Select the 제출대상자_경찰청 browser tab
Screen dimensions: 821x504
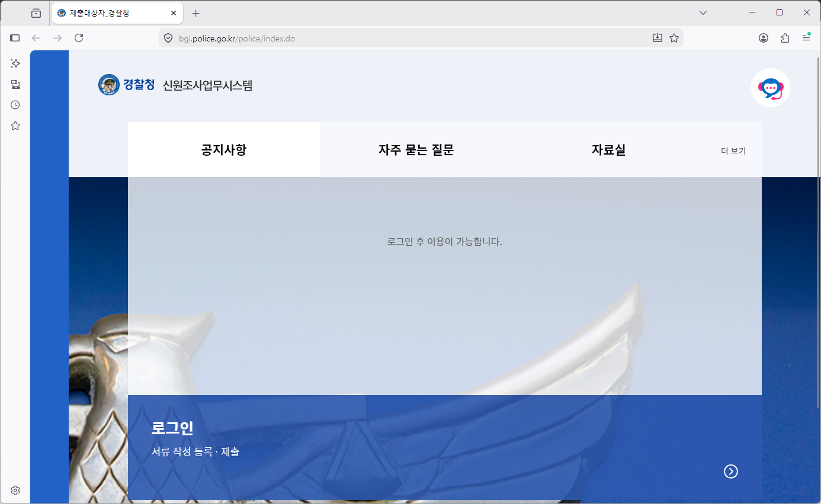[117, 13]
